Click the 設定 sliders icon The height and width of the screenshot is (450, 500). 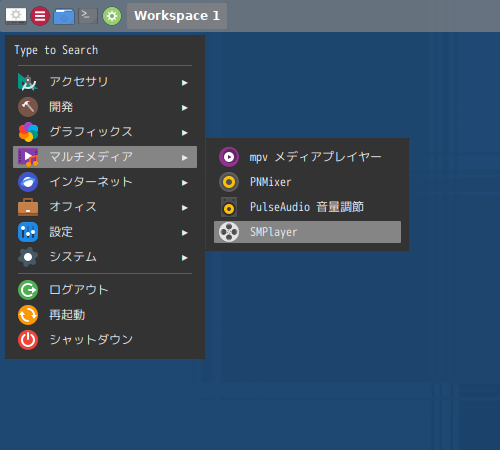[x=28, y=232]
